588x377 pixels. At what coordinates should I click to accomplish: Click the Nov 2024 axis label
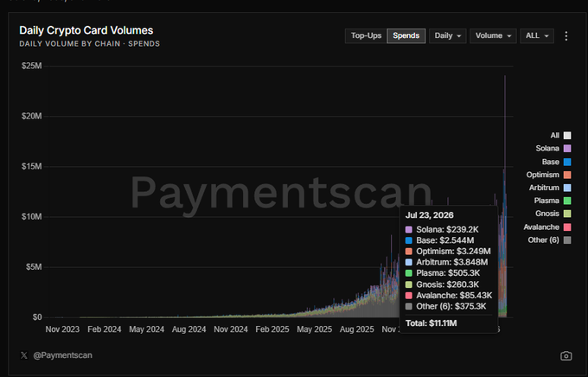231,329
